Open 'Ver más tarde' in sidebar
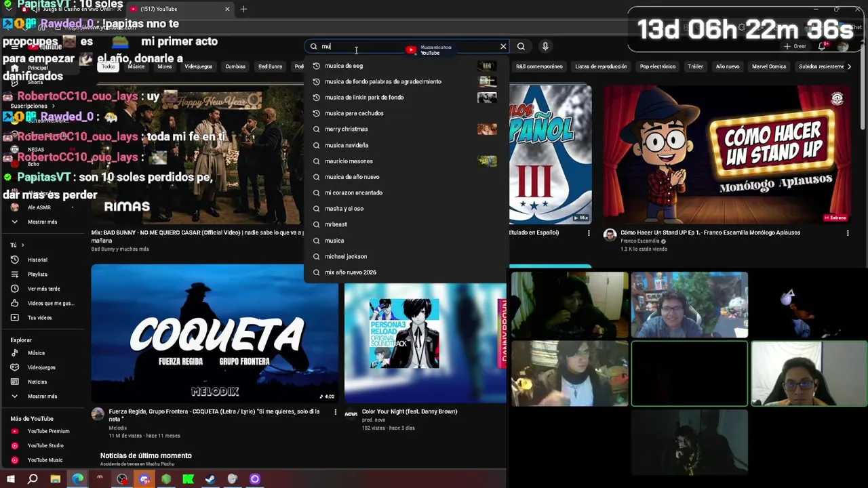868x488 pixels. [x=44, y=289]
